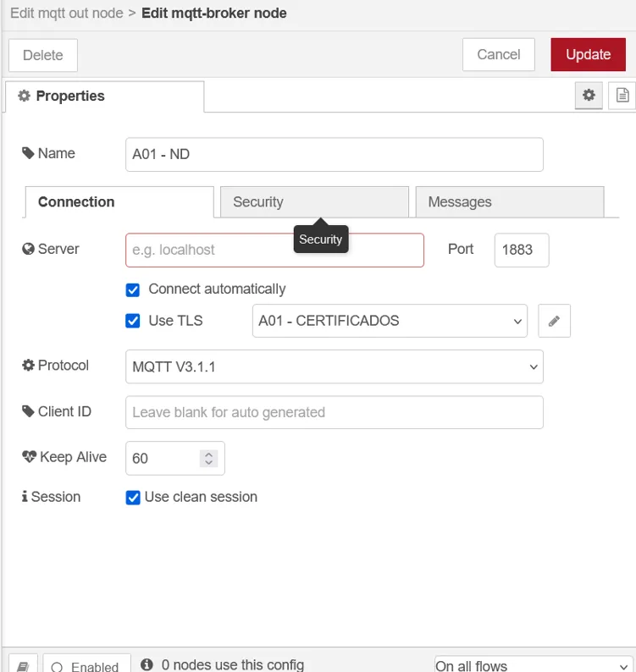Disable Use clean session checkbox
Viewport: 636px width, 672px height.
coord(133,498)
